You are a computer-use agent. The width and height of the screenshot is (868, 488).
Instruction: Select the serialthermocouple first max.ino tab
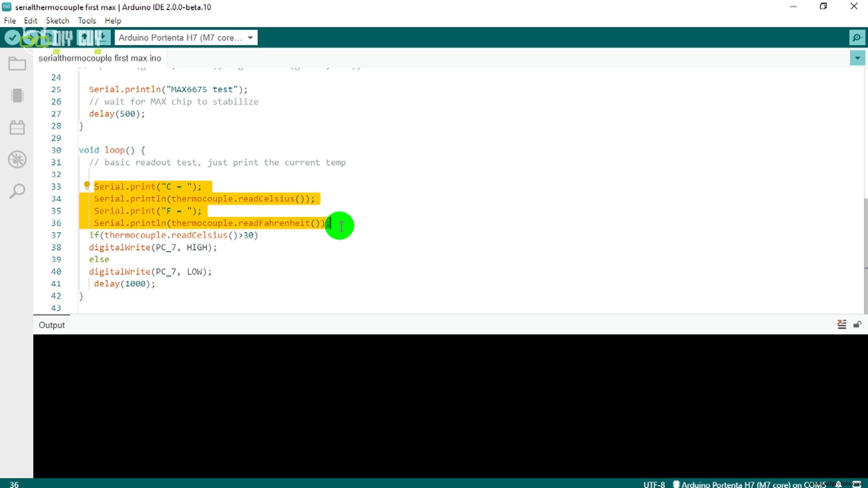(x=100, y=58)
